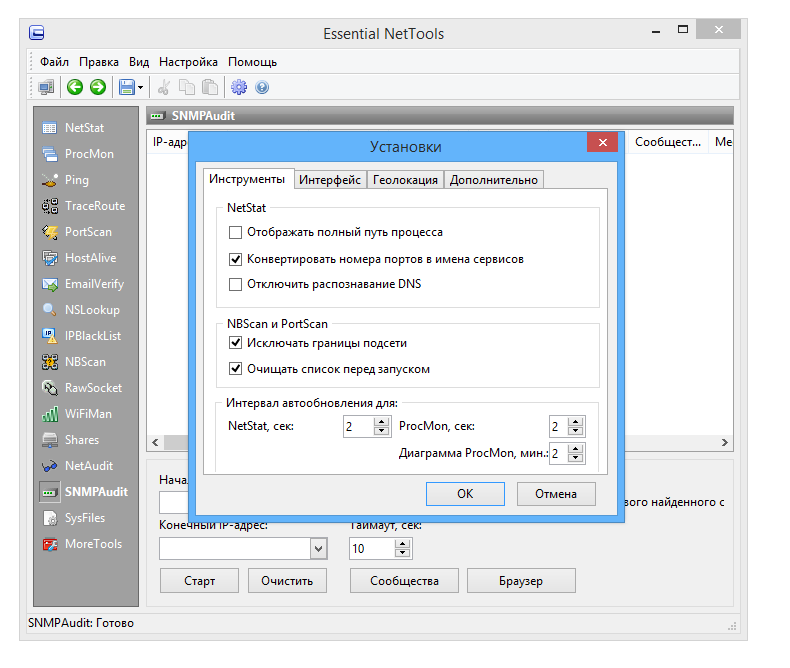
Task: Increase Диаграмма ProcMon value with up arrow
Action: 576,449
